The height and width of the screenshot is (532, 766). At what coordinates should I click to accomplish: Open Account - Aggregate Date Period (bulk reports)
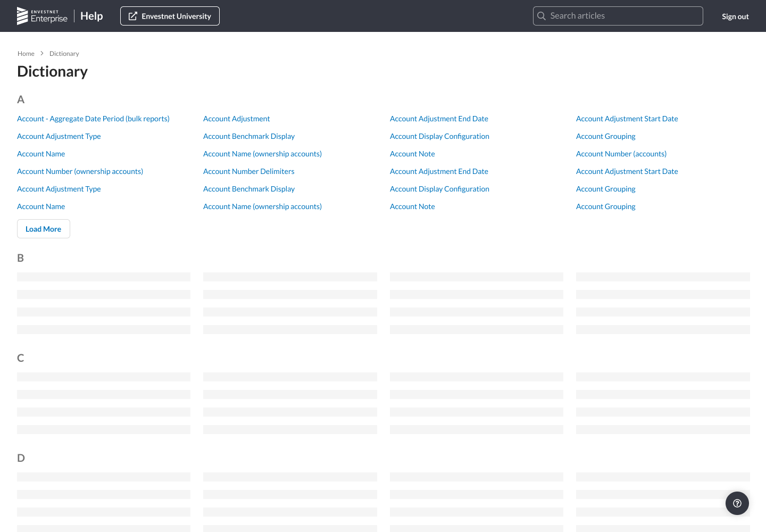(x=93, y=119)
